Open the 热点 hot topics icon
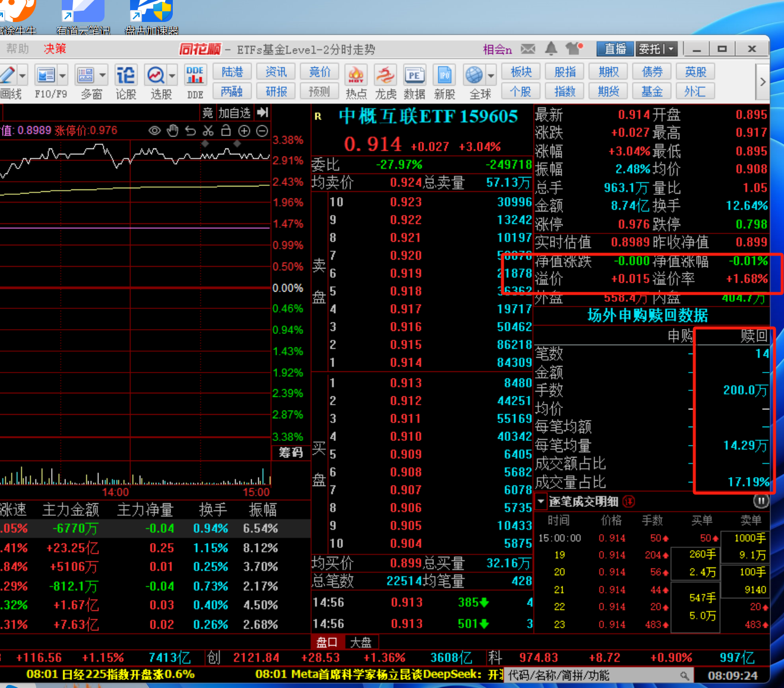Viewport: 784px width, 688px height. point(356,82)
